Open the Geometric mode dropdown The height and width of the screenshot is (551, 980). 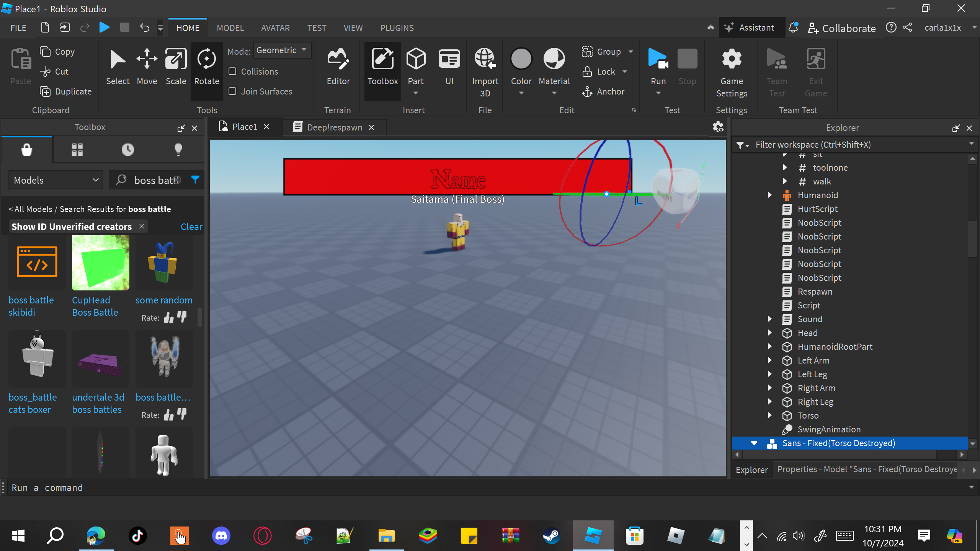click(282, 51)
